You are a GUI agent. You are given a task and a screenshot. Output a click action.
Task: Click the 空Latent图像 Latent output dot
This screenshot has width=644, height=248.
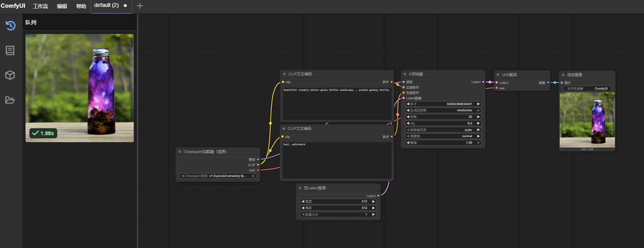[x=378, y=196]
